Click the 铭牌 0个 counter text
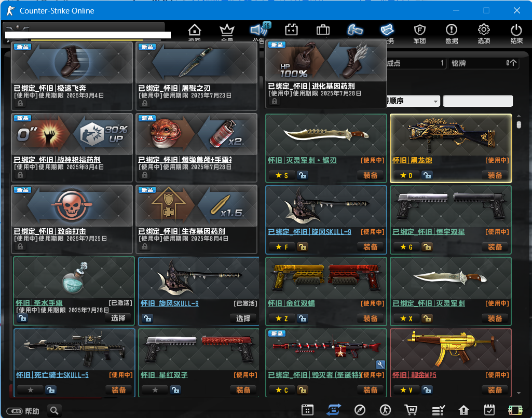The image size is (532, 418). coord(484,63)
